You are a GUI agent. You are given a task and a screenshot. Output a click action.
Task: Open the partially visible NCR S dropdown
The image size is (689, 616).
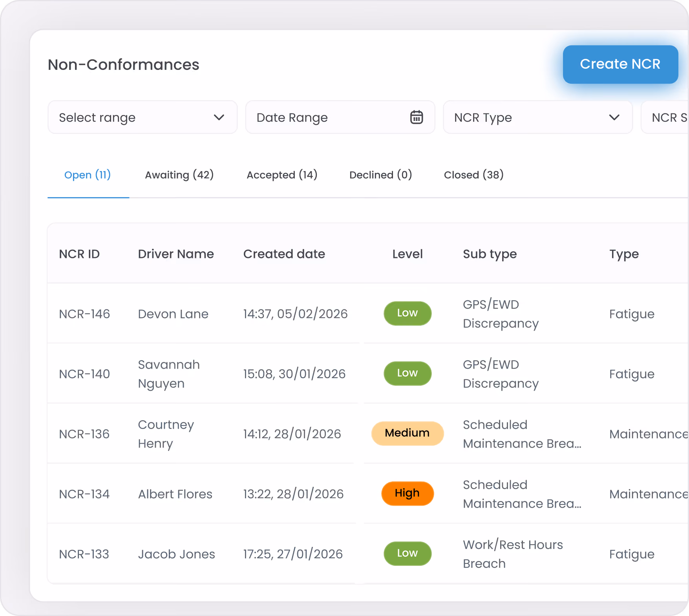665,117
